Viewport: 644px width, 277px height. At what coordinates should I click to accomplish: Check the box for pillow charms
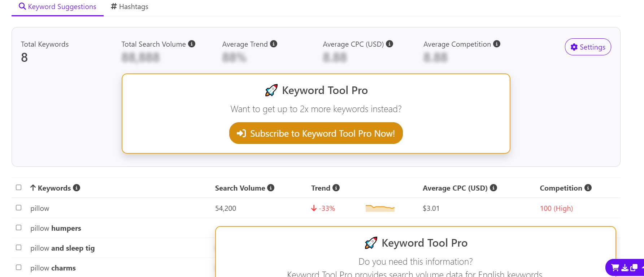coord(19,267)
